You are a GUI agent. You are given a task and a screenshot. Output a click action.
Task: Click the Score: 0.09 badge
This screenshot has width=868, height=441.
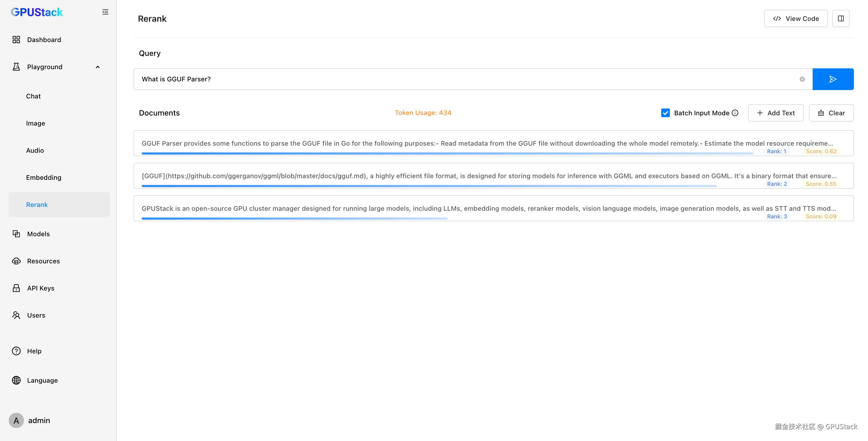tap(821, 216)
